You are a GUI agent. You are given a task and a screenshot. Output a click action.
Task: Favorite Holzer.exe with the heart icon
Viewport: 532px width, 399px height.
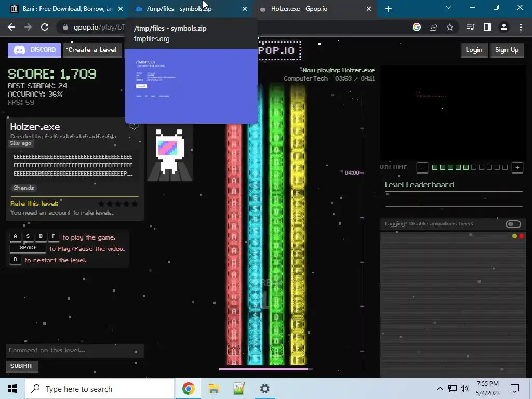point(134,127)
